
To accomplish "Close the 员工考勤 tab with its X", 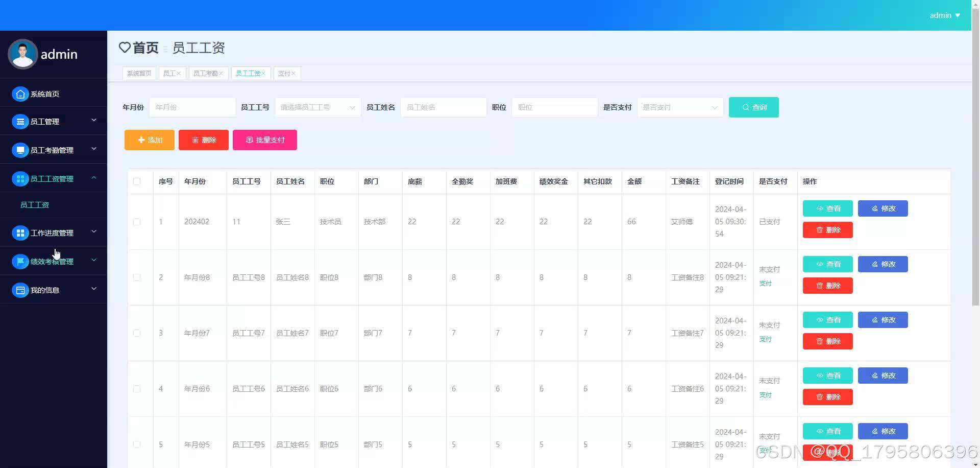I will 221,74.
